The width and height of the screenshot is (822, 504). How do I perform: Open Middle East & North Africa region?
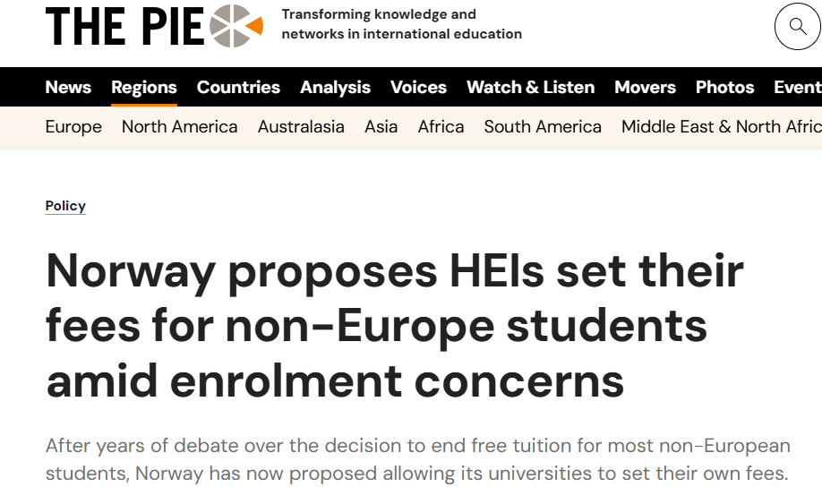[722, 127]
